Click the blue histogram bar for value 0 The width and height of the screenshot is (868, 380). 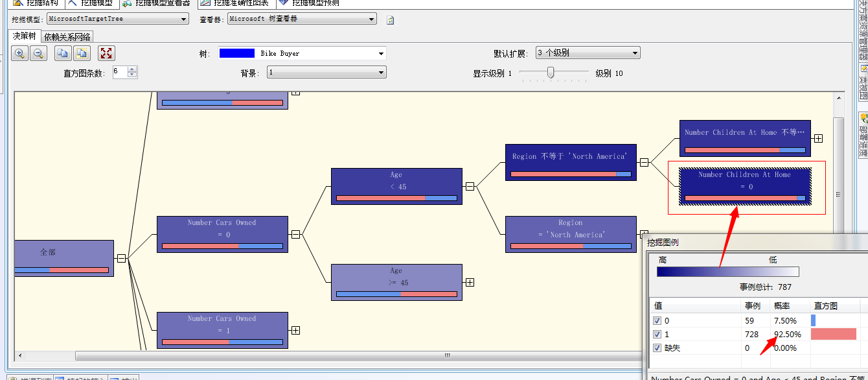pyautogui.click(x=813, y=320)
